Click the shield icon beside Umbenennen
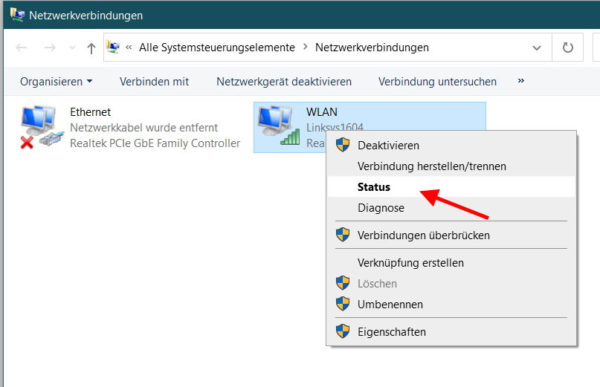 (343, 304)
